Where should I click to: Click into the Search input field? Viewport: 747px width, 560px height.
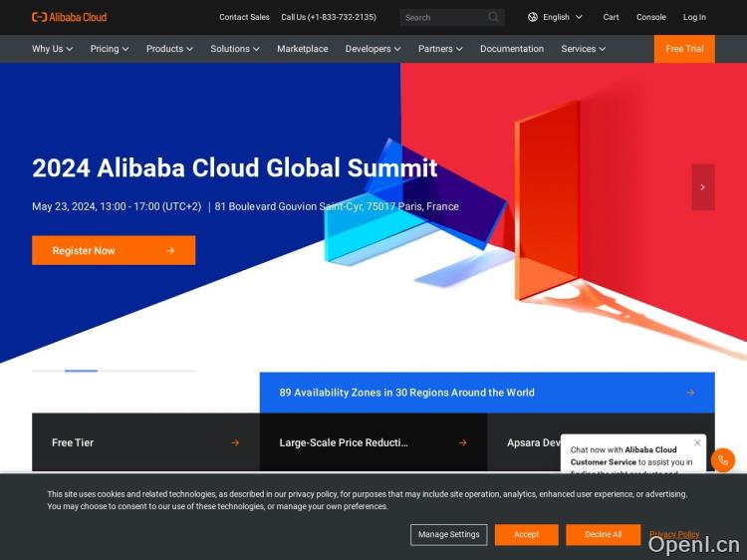443,17
